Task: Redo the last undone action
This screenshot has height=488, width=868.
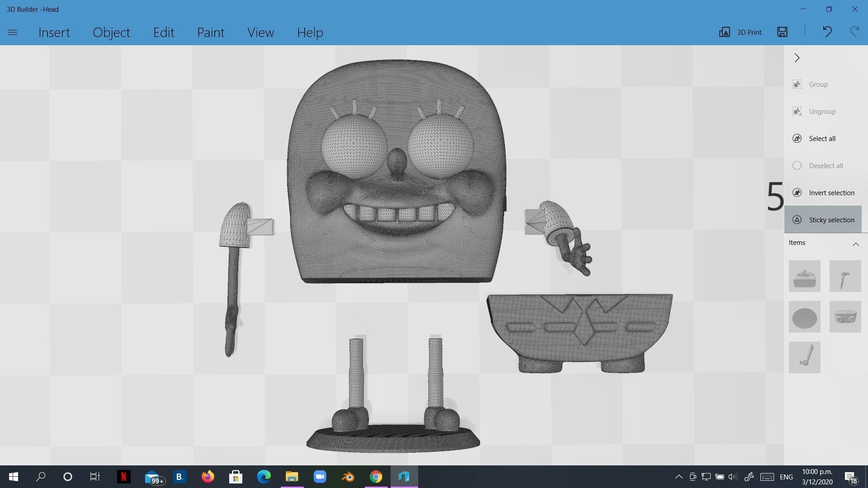Action: [854, 32]
